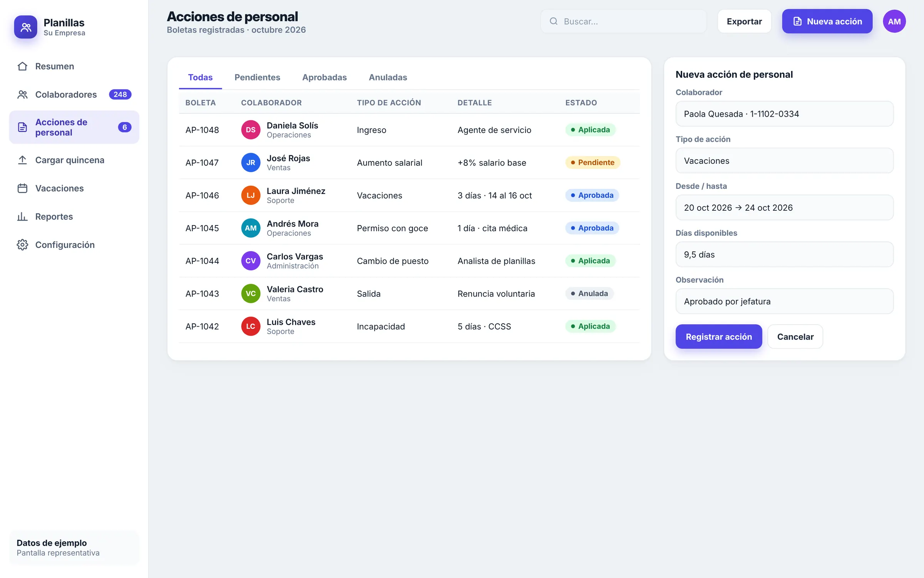The image size is (924, 578).
Task: Click the DS avatar for Daniela Solís
Action: pyautogui.click(x=251, y=130)
